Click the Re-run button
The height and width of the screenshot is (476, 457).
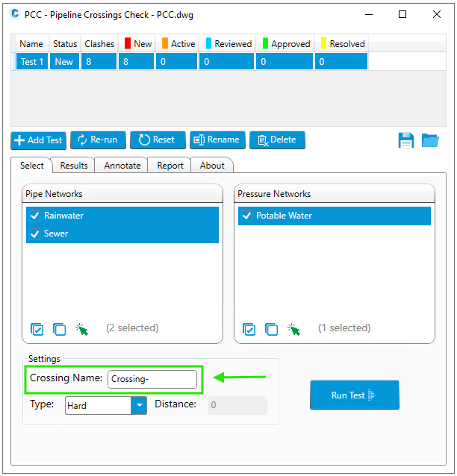point(98,140)
